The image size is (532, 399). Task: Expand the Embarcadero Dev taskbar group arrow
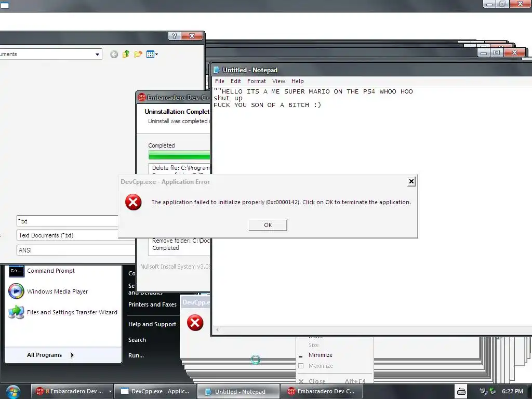point(110,392)
